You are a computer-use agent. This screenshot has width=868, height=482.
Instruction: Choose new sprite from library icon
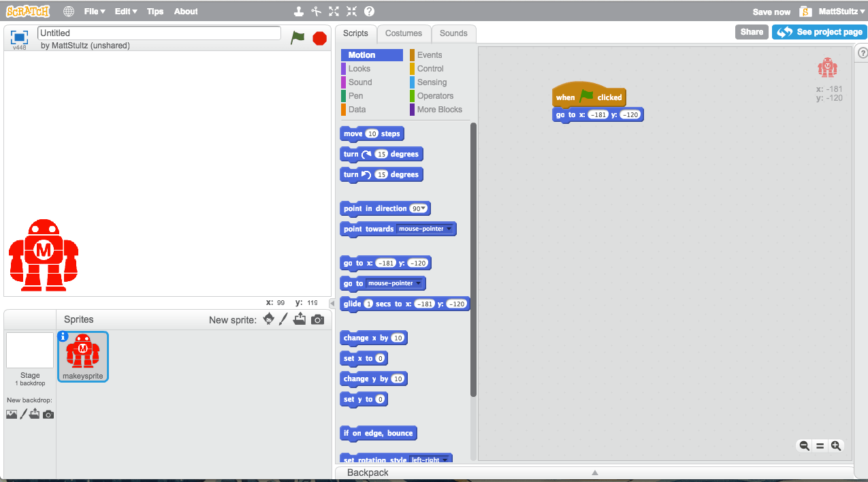(269, 319)
